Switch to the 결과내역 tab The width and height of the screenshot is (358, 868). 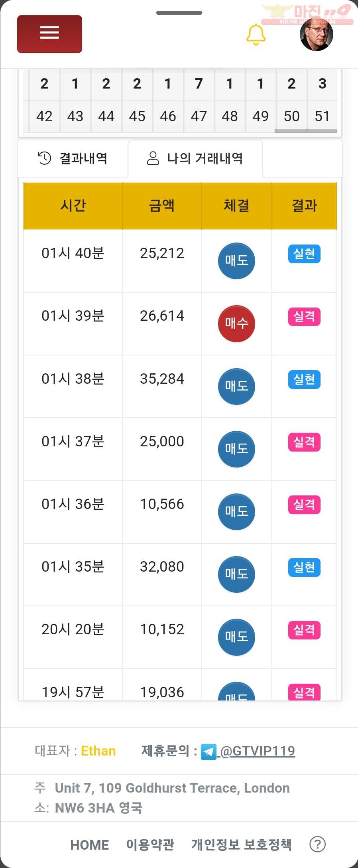73,158
